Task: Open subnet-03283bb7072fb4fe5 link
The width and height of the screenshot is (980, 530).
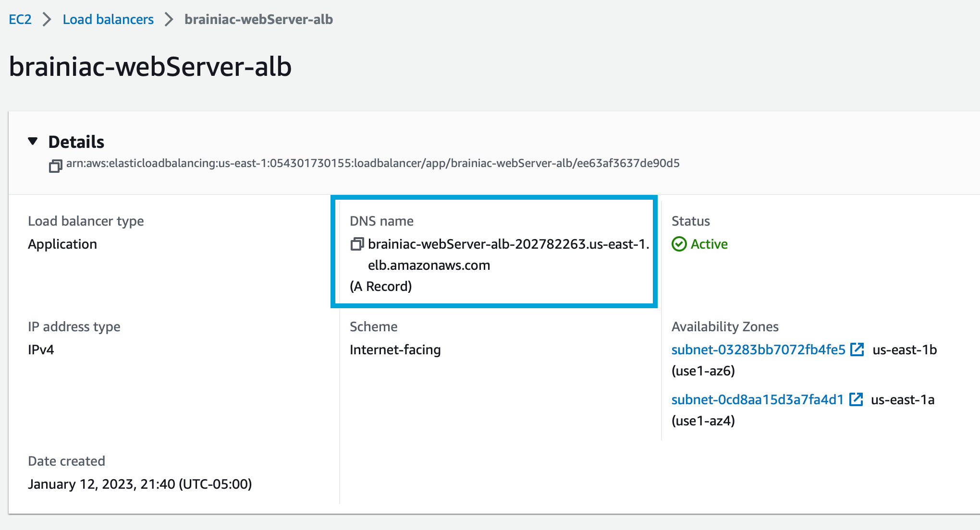Action: click(758, 349)
